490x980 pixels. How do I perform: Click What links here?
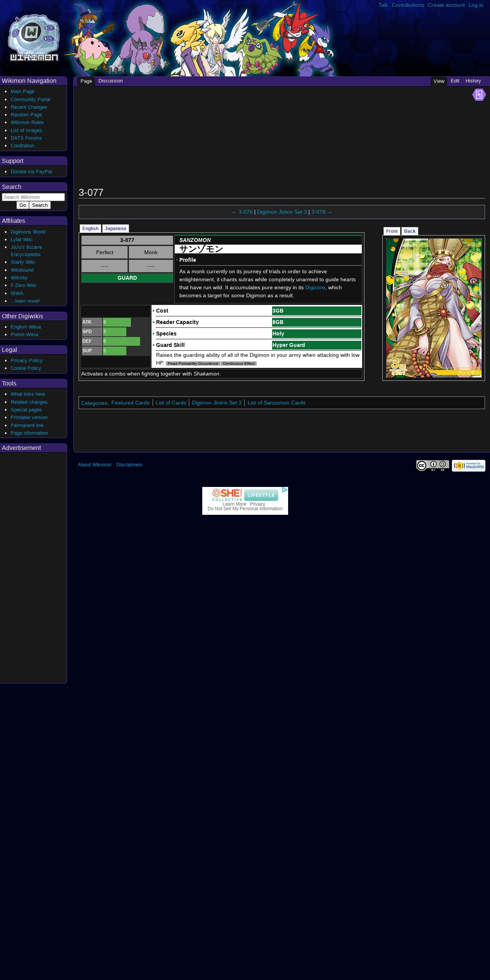28,394
